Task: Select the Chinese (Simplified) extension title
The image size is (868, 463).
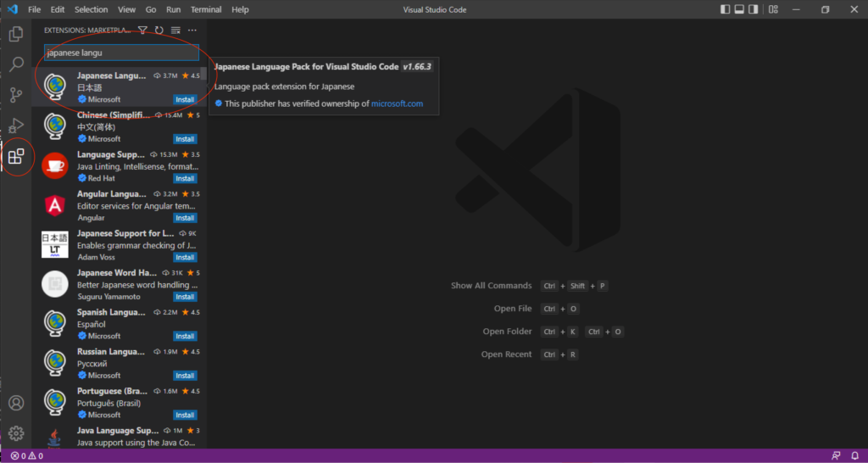Action: [x=114, y=115]
